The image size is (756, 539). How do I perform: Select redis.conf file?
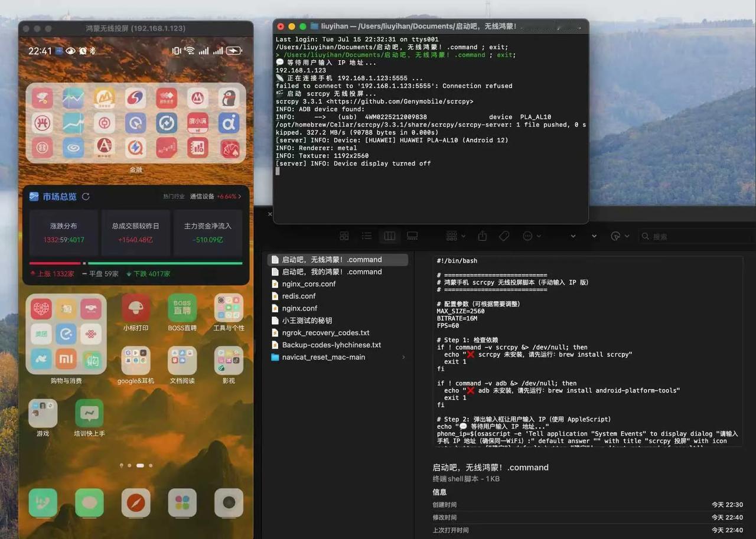(x=338, y=296)
